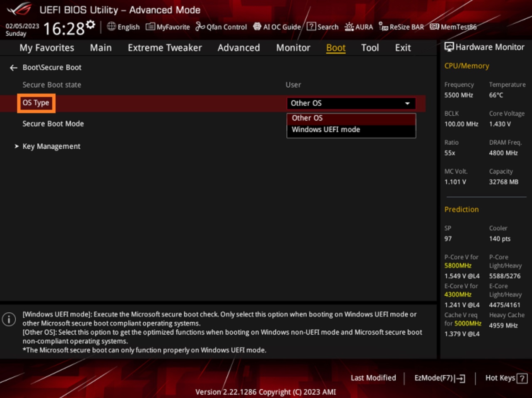Click the 1.379 V @L4 value
Viewport: 532px width, 398px height.
tap(462, 334)
